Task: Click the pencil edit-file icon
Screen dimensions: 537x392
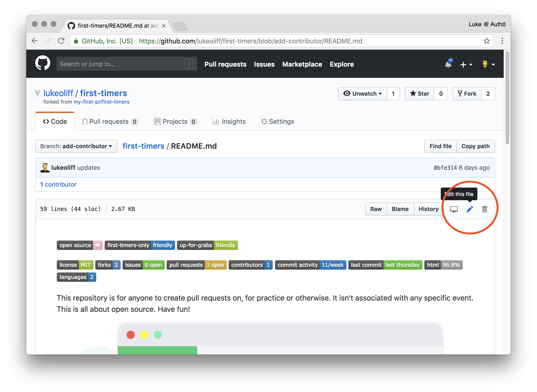Action: [469, 209]
